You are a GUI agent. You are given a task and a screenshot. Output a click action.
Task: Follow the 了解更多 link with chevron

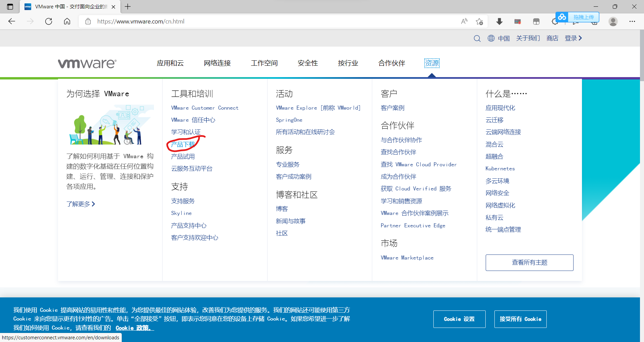pyautogui.click(x=81, y=204)
